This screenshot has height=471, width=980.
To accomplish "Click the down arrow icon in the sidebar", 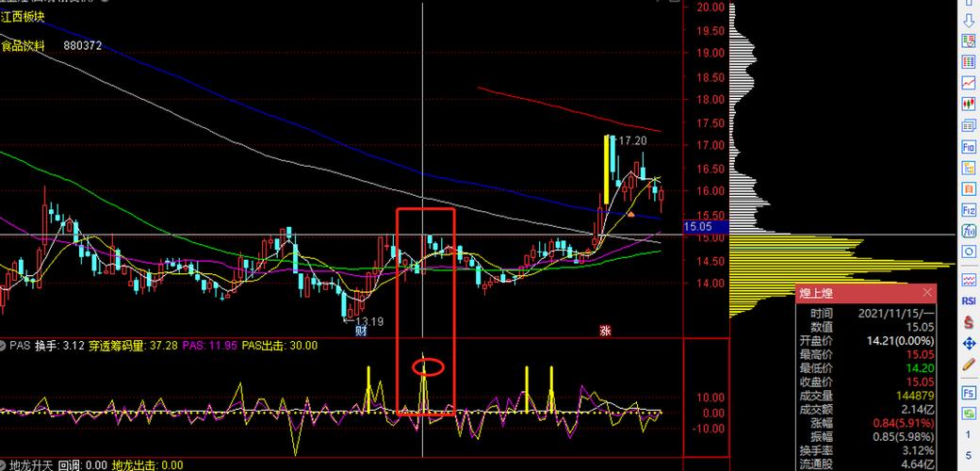I will [x=969, y=22].
